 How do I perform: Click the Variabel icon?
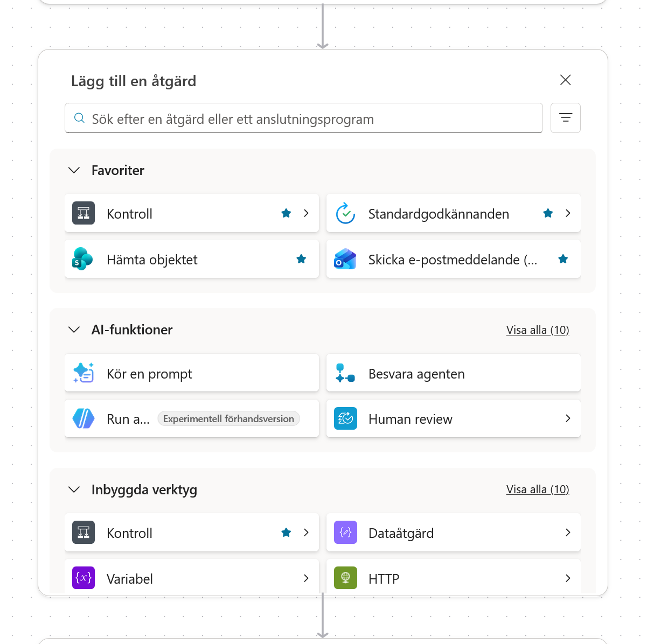pos(84,578)
